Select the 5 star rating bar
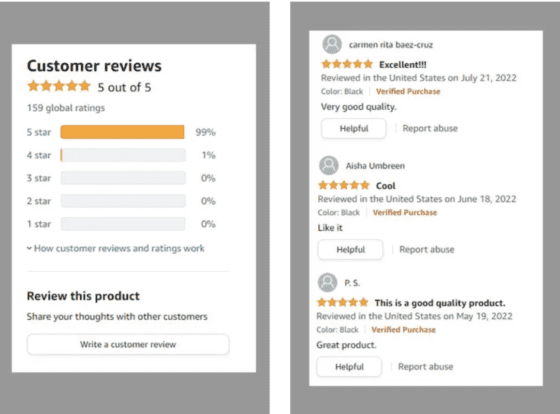Screen dimensions: 560x414 click(123, 132)
